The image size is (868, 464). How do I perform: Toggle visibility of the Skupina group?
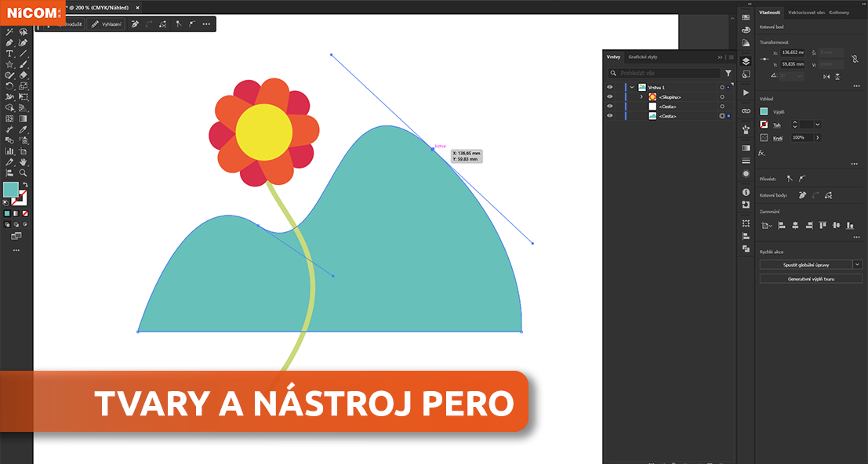click(x=610, y=97)
